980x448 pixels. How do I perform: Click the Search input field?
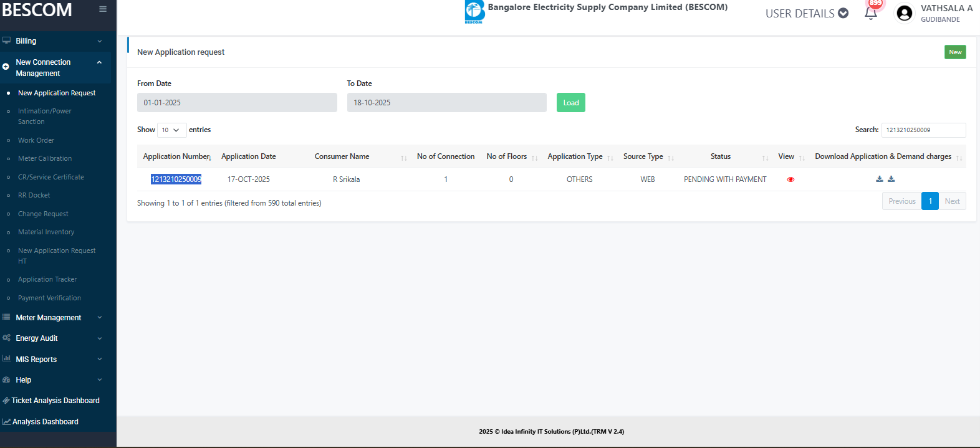[x=923, y=130]
